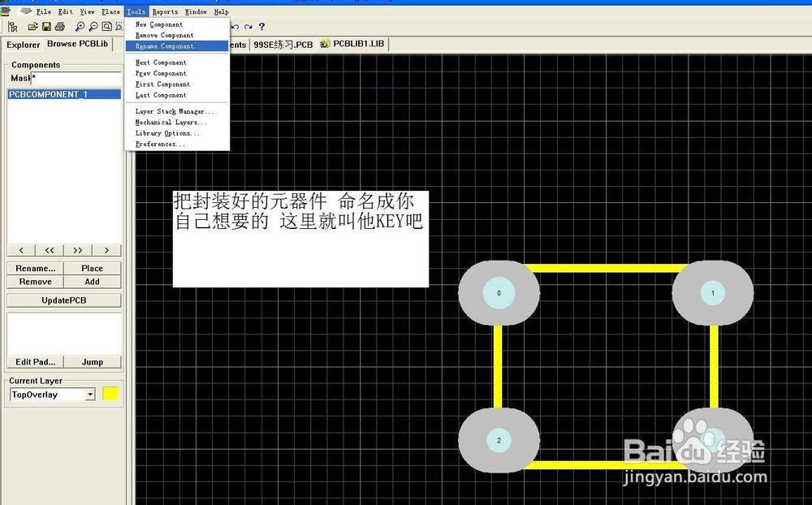The width and height of the screenshot is (812, 505).
Task: Click the single right arrow '>' button
Action: click(106, 250)
